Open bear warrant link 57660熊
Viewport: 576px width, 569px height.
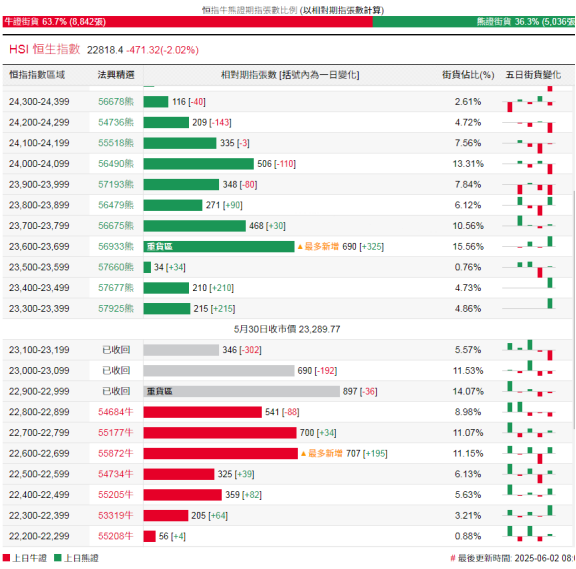116,267
